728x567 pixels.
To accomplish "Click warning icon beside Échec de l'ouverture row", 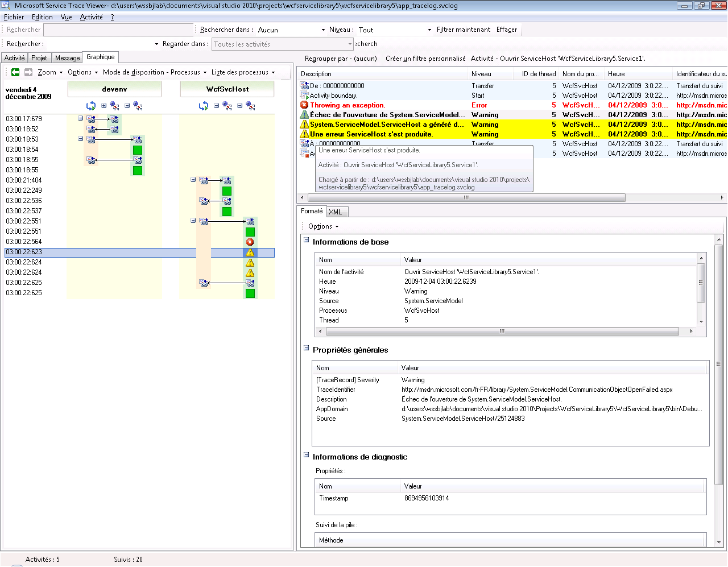I will point(304,114).
